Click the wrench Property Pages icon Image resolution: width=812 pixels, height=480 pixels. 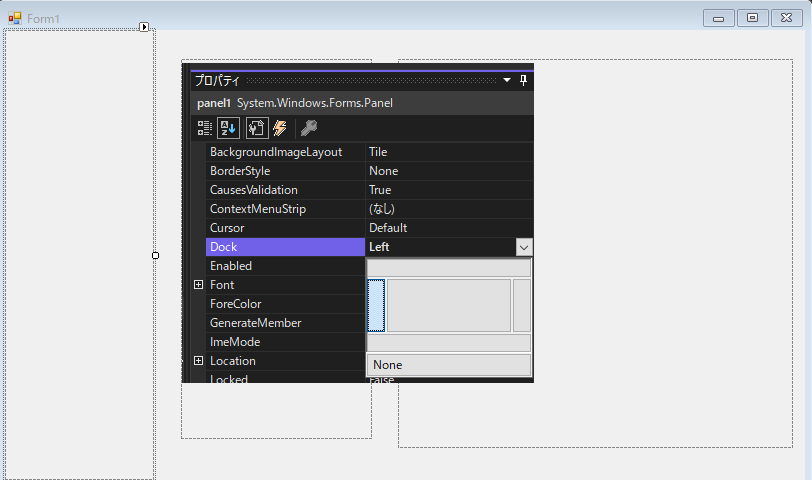point(309,128)
